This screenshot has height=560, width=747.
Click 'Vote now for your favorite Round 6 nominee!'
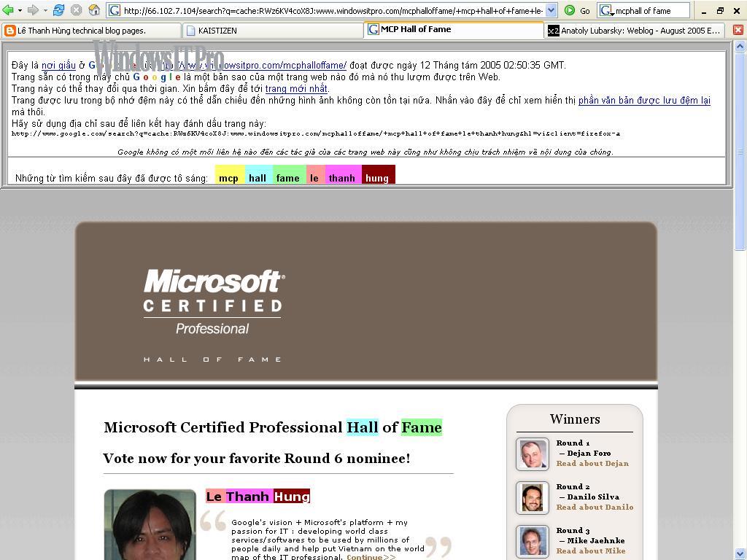(x=257, y=458)
